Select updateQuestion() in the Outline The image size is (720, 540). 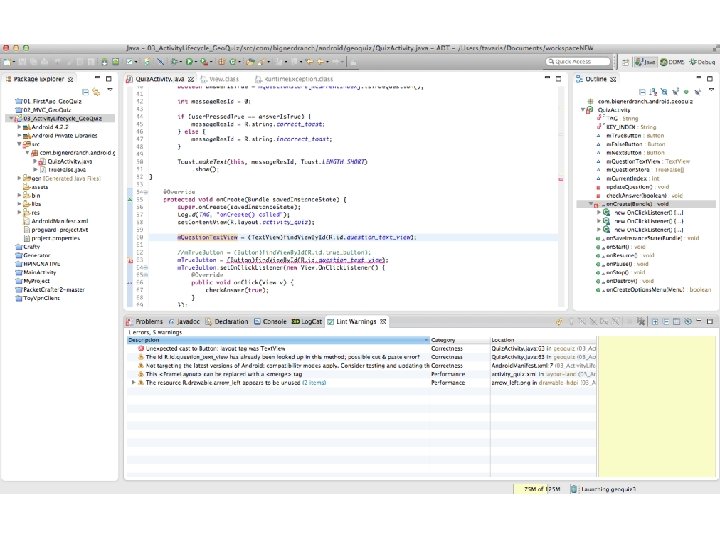pos(630,187)
